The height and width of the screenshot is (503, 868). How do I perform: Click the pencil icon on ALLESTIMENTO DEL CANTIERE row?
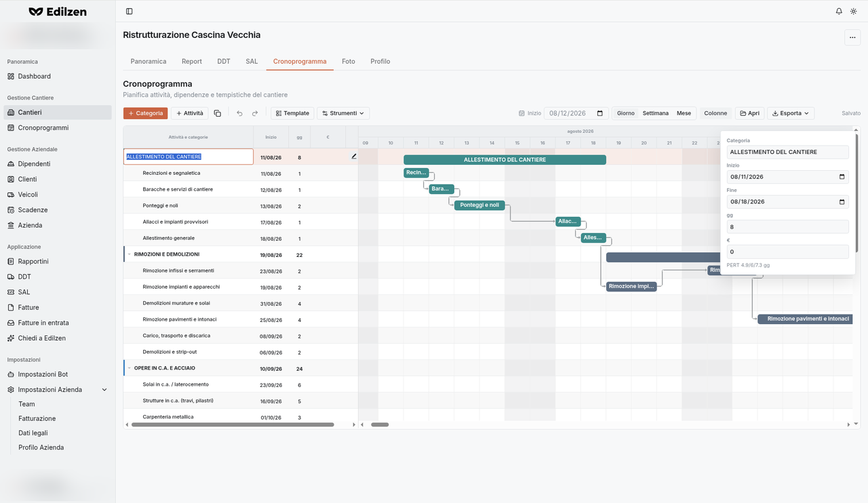(353, 157)
